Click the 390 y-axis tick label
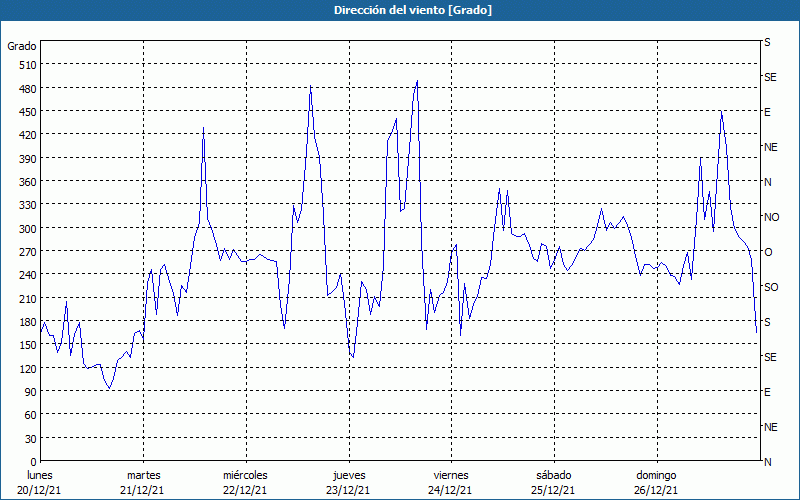Screen dimensions: 800x500 point(29,159)
